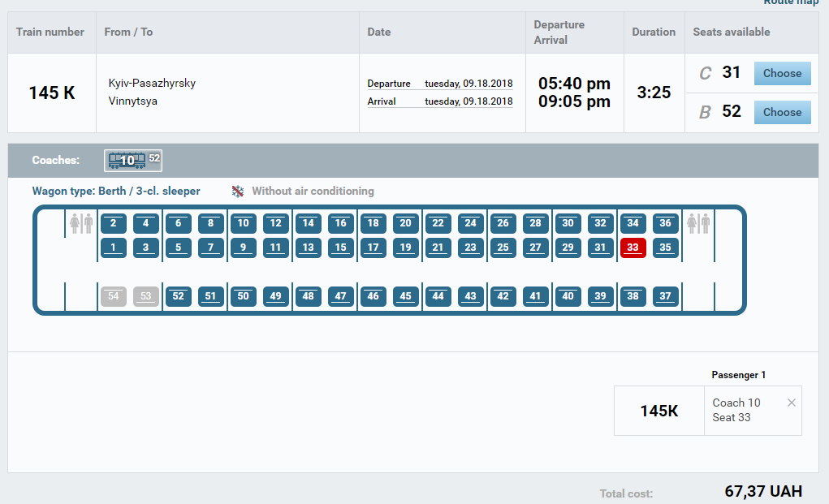Choose seat 30
829x504 pixels.
point(568,223)
